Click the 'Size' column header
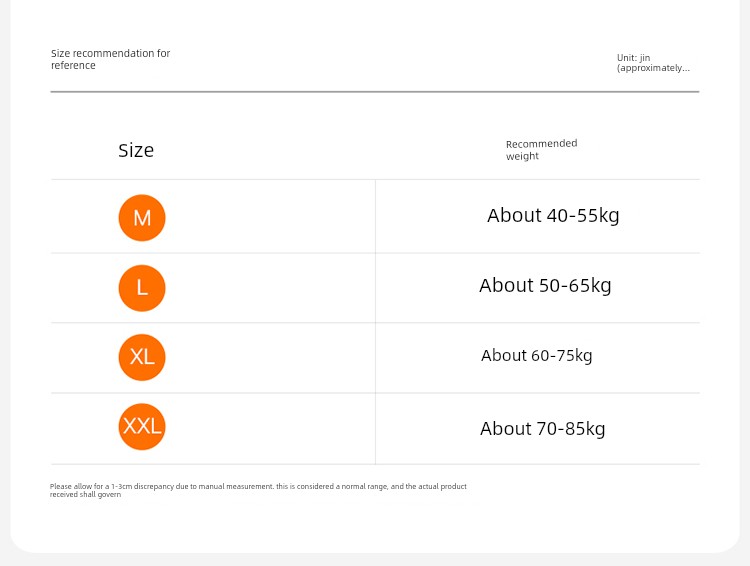 (136, 151)
